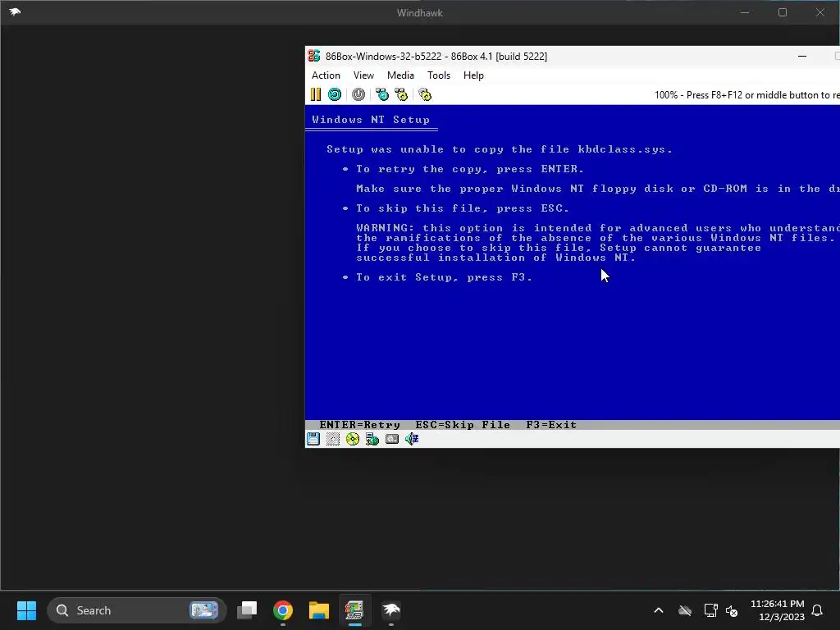
Task: Pause the 86Box emulation
Action: point(316,95)
